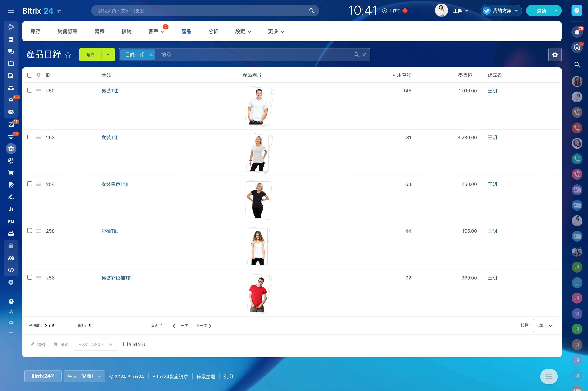Open the 分析 tab
Image resolution: width=588 pixels, height=391 pixels.
[x=213, y=31]
